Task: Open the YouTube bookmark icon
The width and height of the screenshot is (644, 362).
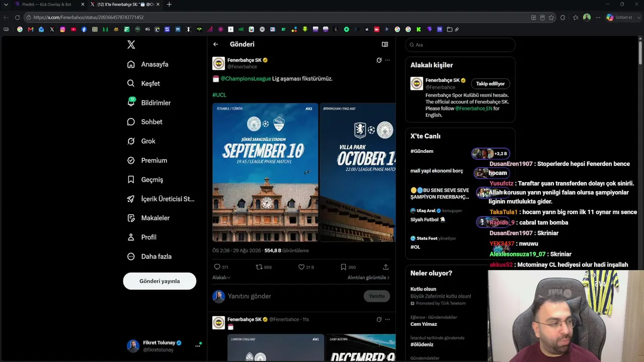Action: pos(73,29)
